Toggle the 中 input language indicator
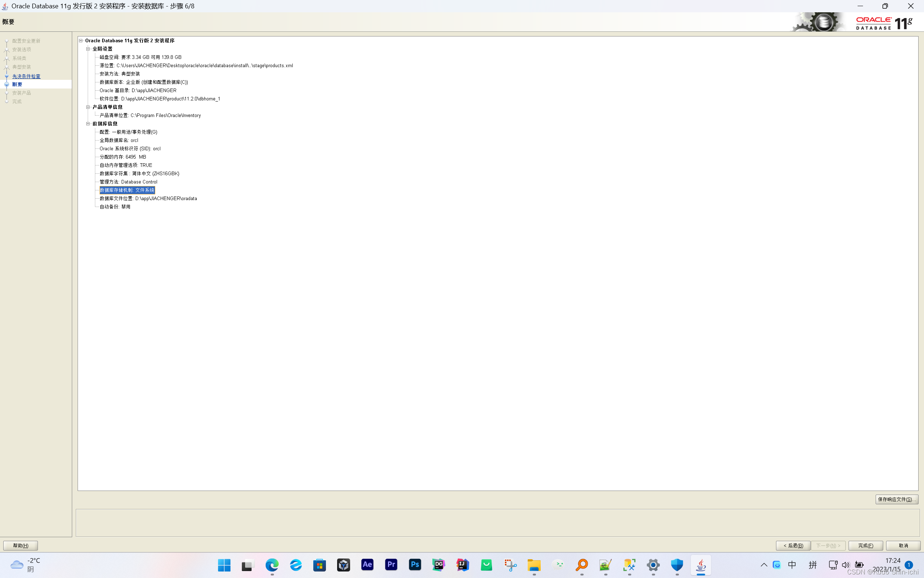This screenshot has width=924, height=578. tap(792, 565)
